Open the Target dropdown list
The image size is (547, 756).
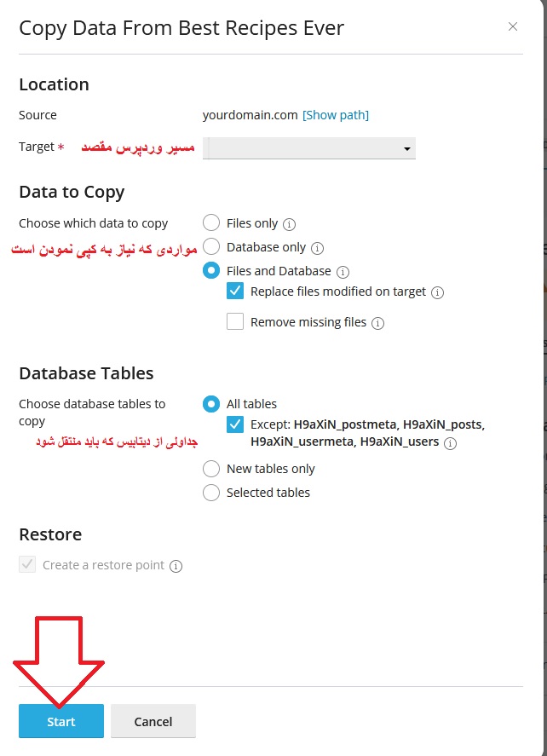[x=309, y=148]
